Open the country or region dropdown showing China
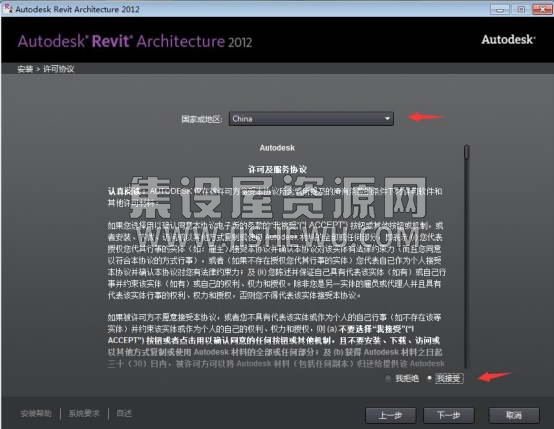Screen dimensions: 554x429 point(311,119)
